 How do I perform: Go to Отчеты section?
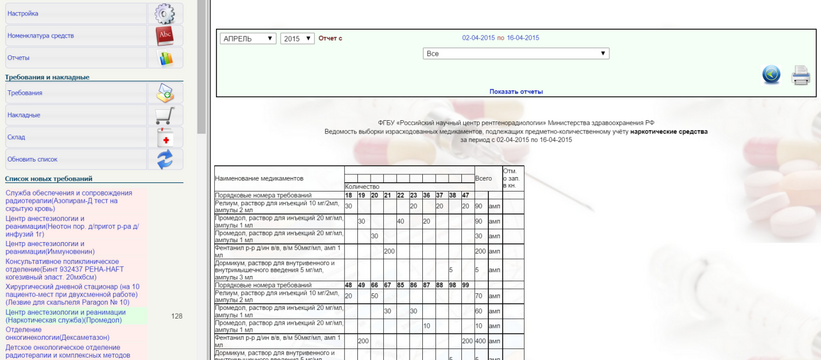coord(76,58)
